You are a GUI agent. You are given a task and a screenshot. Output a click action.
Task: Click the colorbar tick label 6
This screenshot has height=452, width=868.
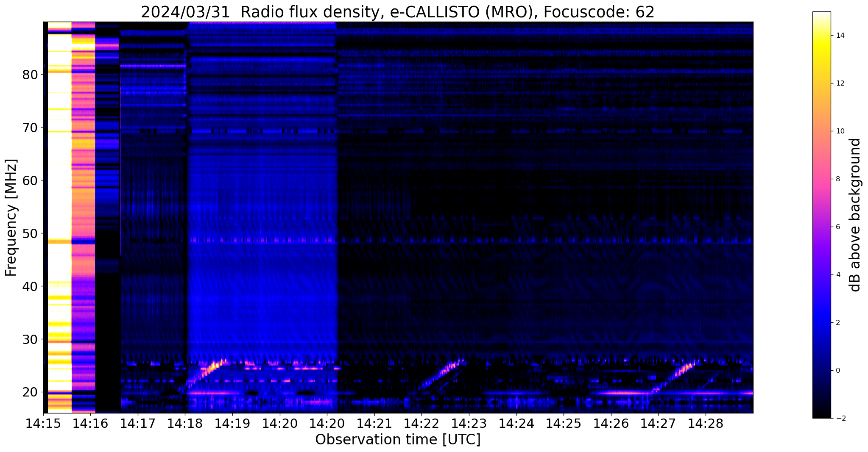(838, 227)
